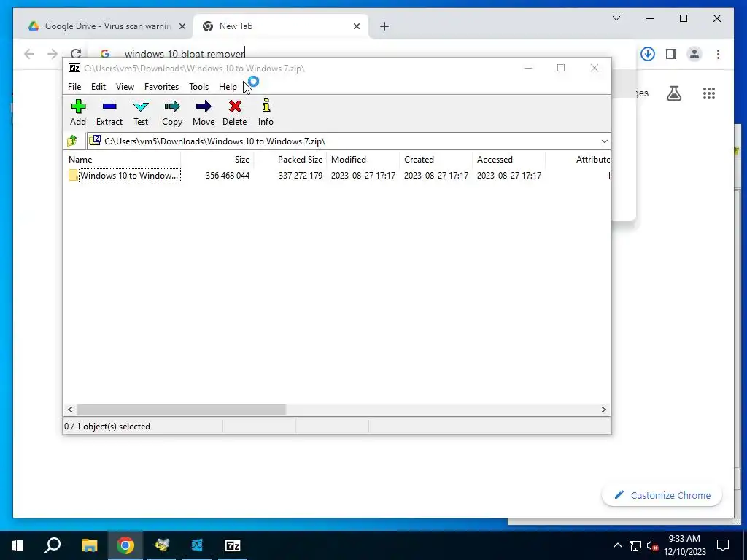Select the Windows 10 to Window... folder
Image resolution: width=747 pixels, height=560 pixels.
124,175
